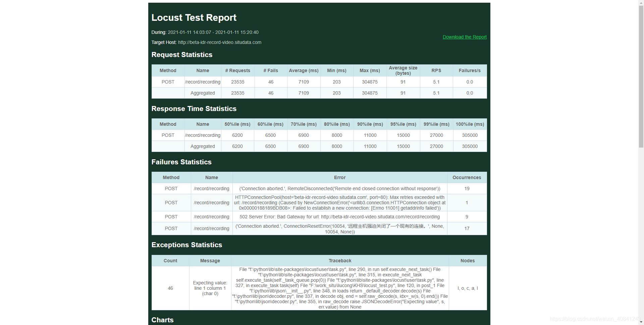Click the Response Time Statistics heading
The image size is (644, 325).
(x=194, y=109)
